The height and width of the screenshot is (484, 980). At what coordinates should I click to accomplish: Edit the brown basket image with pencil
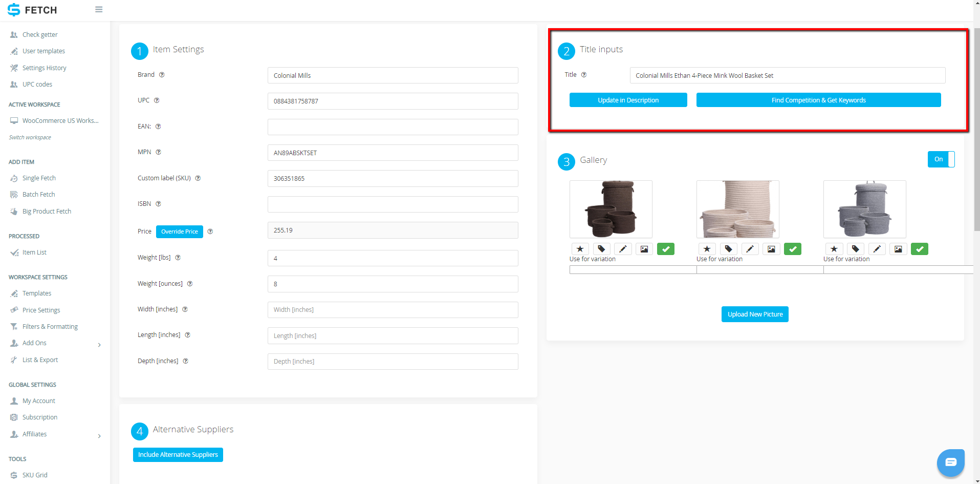(623, 249)
